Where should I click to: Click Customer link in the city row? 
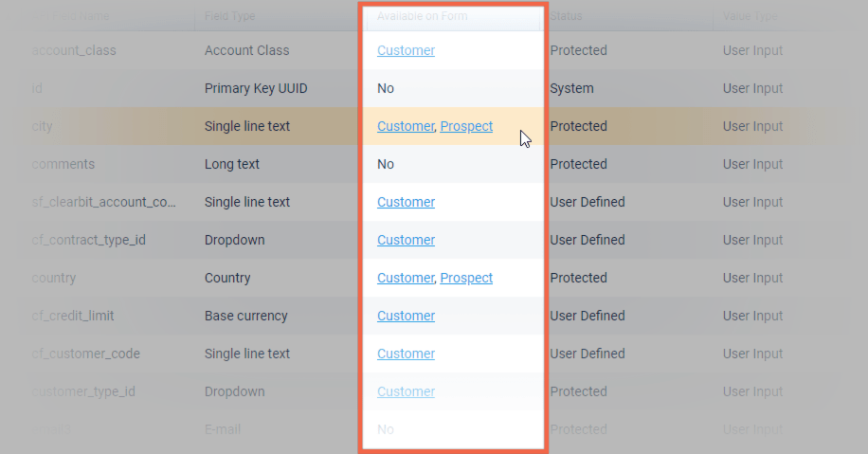click(405, 126)
